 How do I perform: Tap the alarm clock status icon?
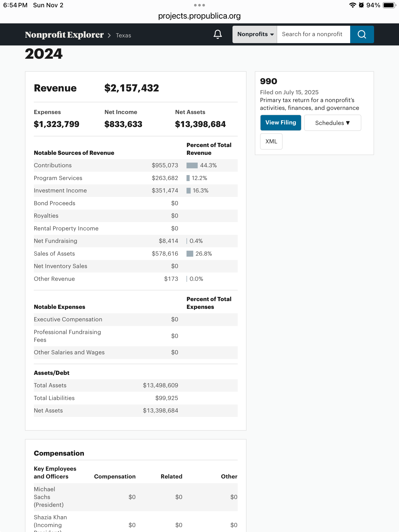pos(361,5)
